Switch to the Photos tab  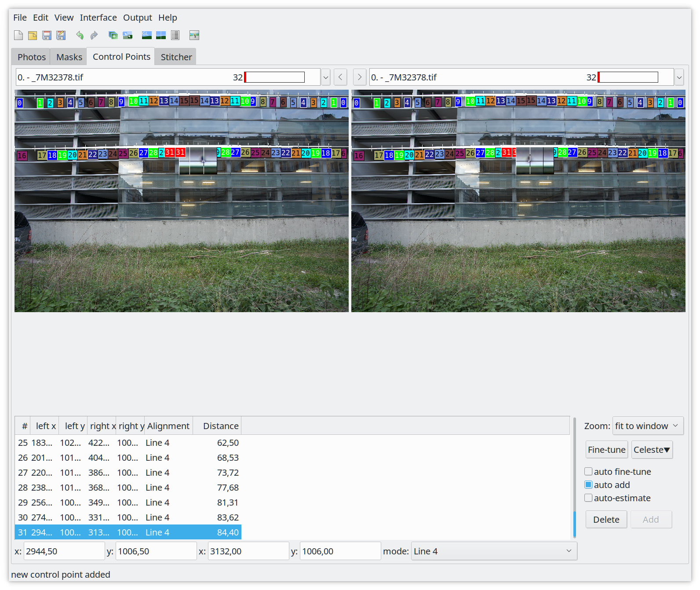(x=31, y=57)
